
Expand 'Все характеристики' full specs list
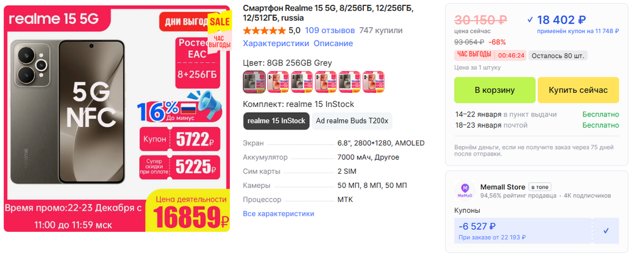pyautogui.click(x=278, y=213)
